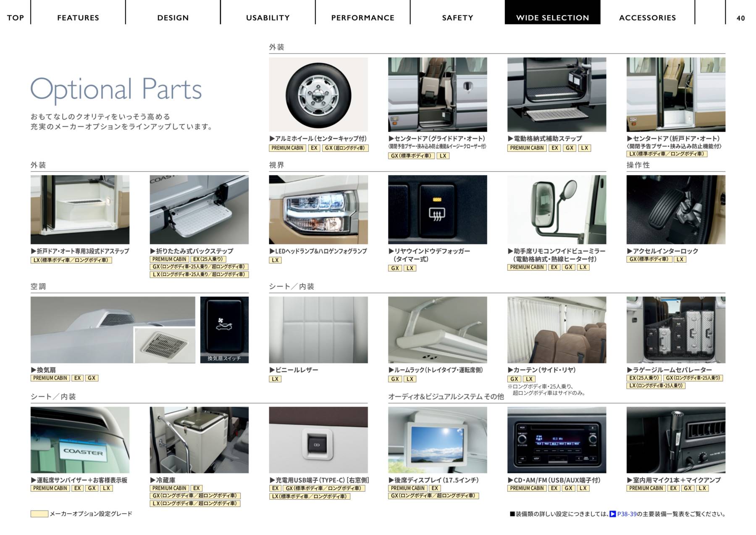Go to the SAFETY section tab

(457, 18)
